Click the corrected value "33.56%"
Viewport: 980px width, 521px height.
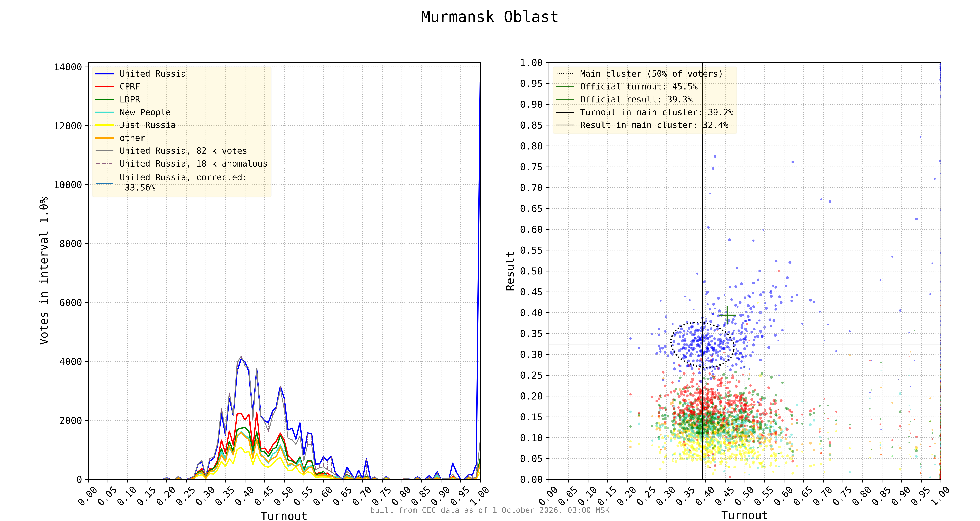pos(140,188)
